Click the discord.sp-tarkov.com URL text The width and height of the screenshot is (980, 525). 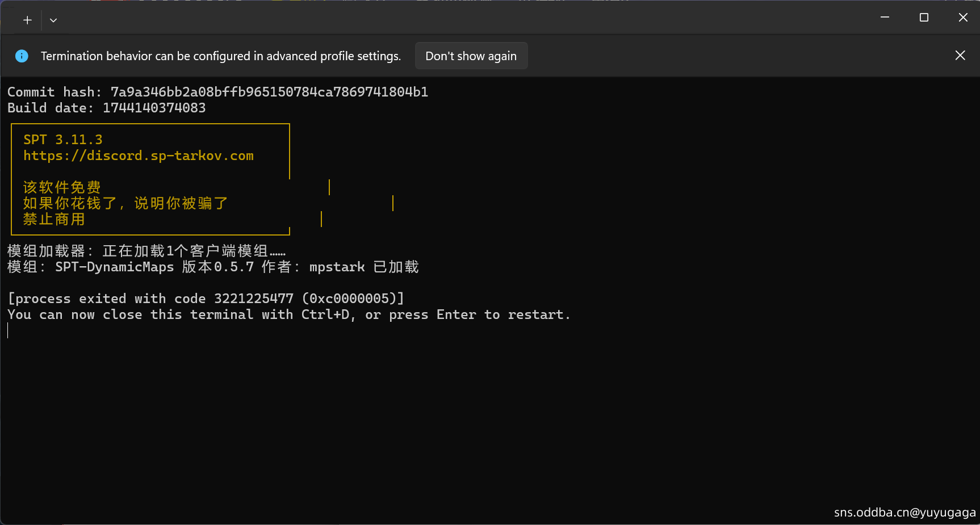point(139,156)
